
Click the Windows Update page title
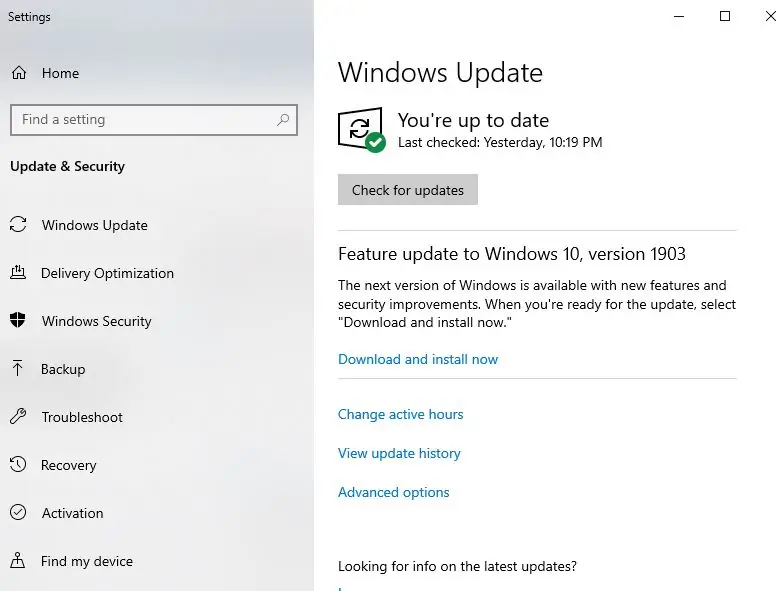440,73
